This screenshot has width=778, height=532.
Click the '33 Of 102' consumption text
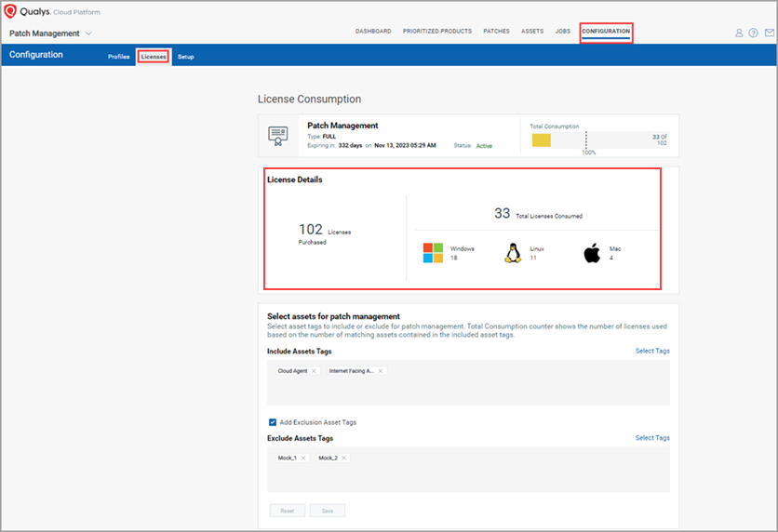(x=660, y=140)
